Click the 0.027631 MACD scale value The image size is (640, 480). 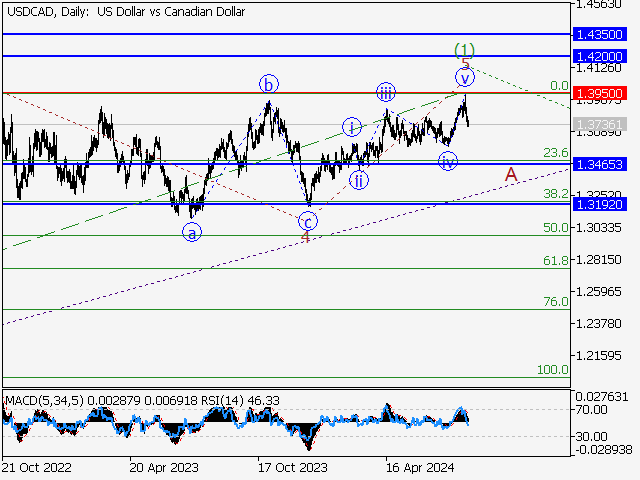point(602,397)
